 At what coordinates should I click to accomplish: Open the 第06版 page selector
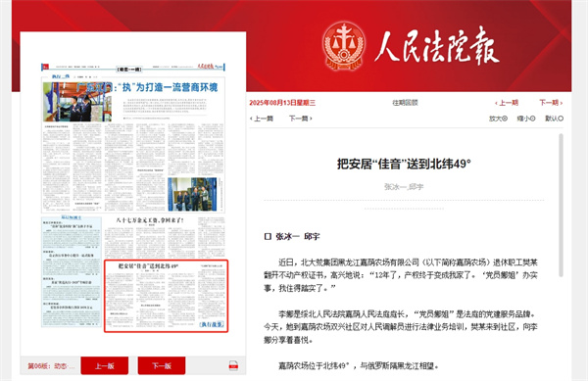(51, 366)
